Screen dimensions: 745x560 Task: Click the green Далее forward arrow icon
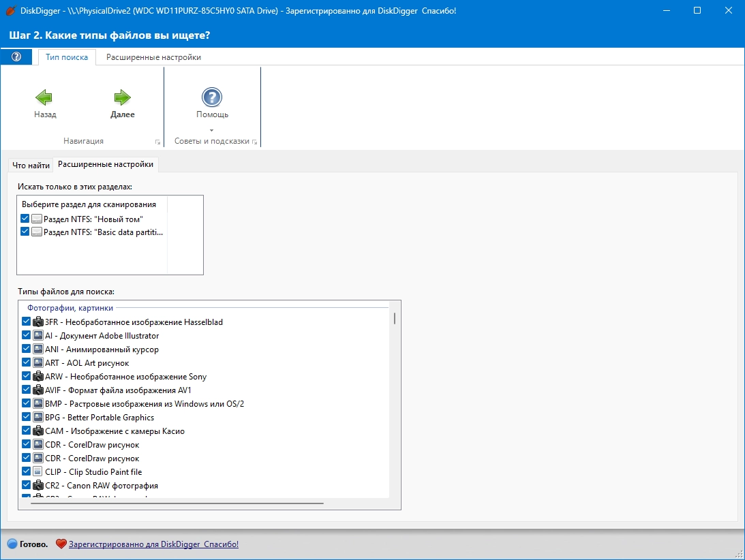tap(122, 97)
